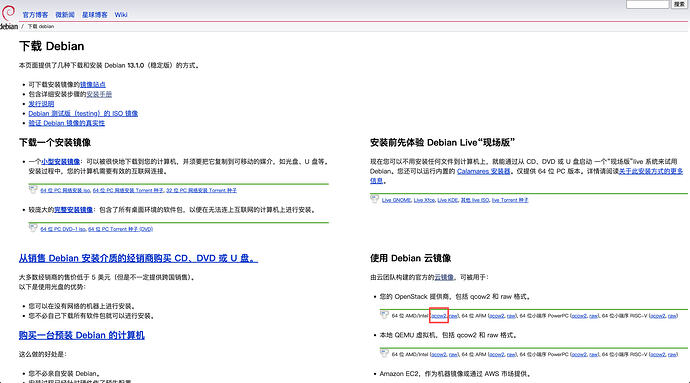
Task: Click the 搜索 search button
Action: (679, 4)
